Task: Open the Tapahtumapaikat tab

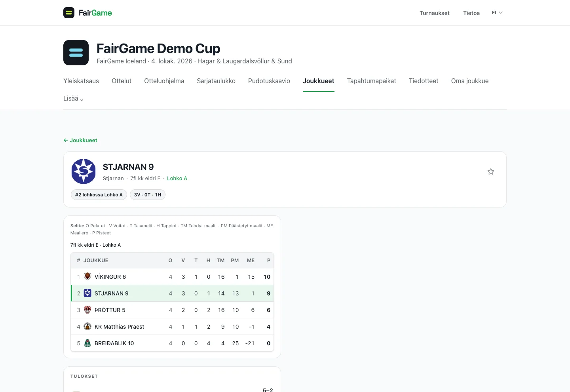Action: click(x=372, y=81)
